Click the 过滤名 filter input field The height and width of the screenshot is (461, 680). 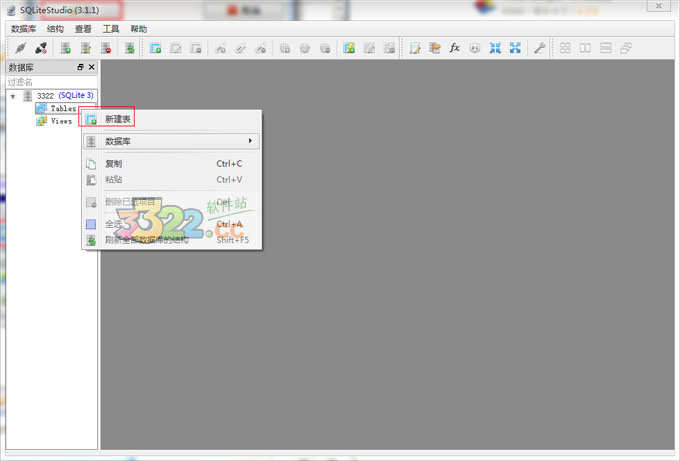[x=52, y=82]
